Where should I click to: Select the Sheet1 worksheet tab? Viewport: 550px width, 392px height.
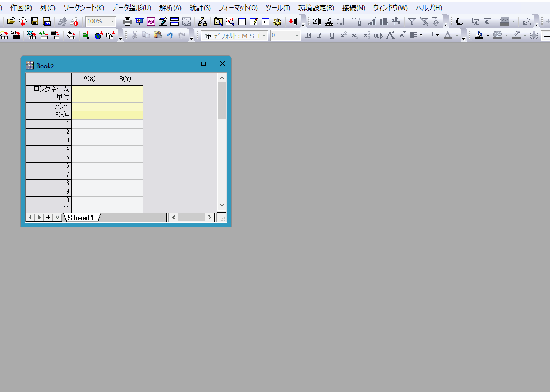pyautogui.click(x=81, y=218)
